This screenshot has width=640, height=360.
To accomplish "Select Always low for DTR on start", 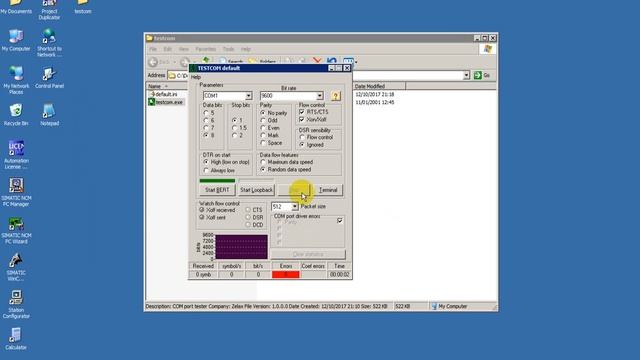I will pyautogui.click(x=206, y=170).
